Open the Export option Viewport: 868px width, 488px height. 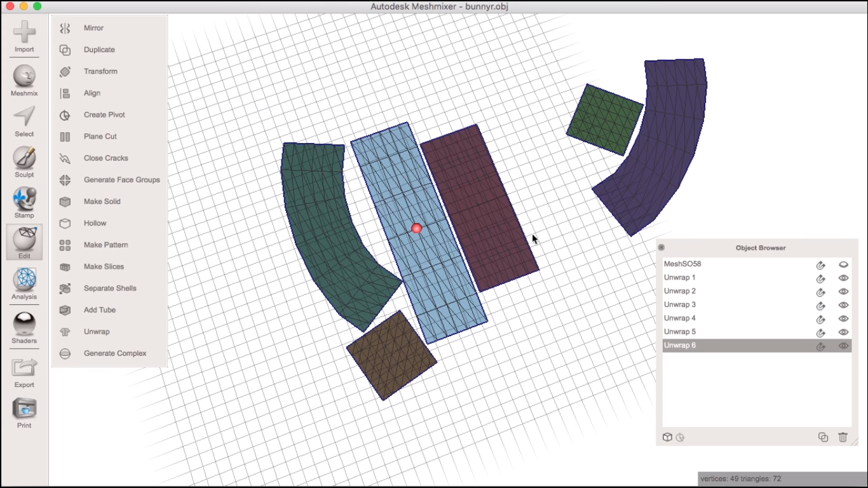point(24,372)
